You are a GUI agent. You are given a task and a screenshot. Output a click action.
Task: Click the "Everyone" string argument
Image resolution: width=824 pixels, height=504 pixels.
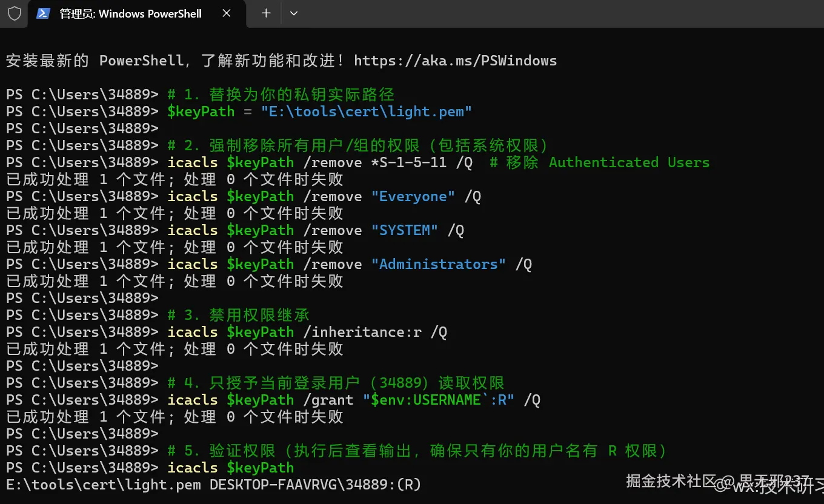pos(413,196)
